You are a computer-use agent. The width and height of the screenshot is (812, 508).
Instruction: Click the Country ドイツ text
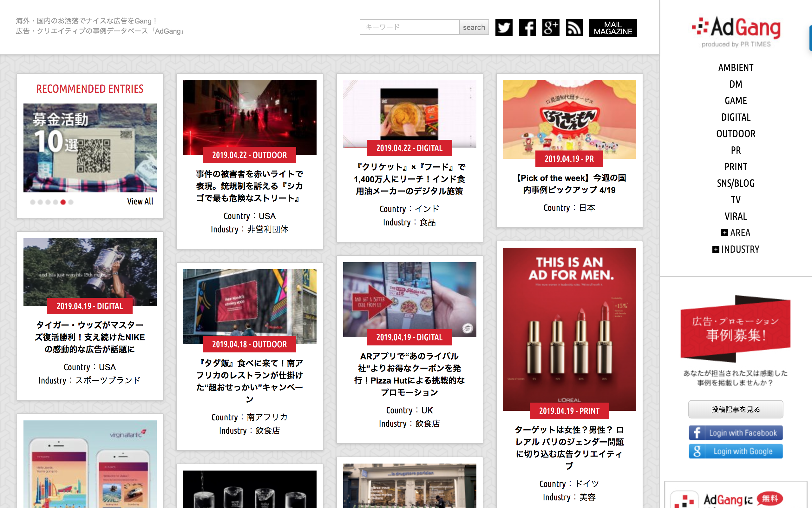tap(569, 484)
